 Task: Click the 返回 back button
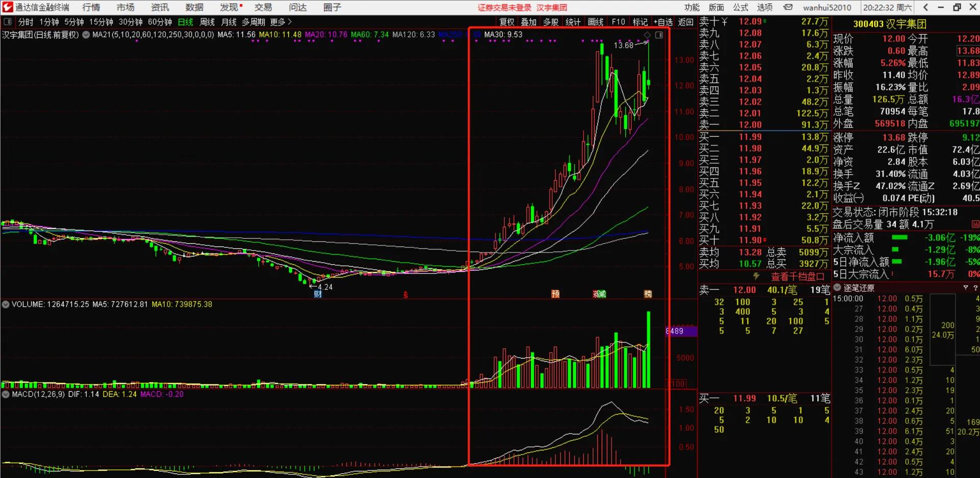click(685, 22)
